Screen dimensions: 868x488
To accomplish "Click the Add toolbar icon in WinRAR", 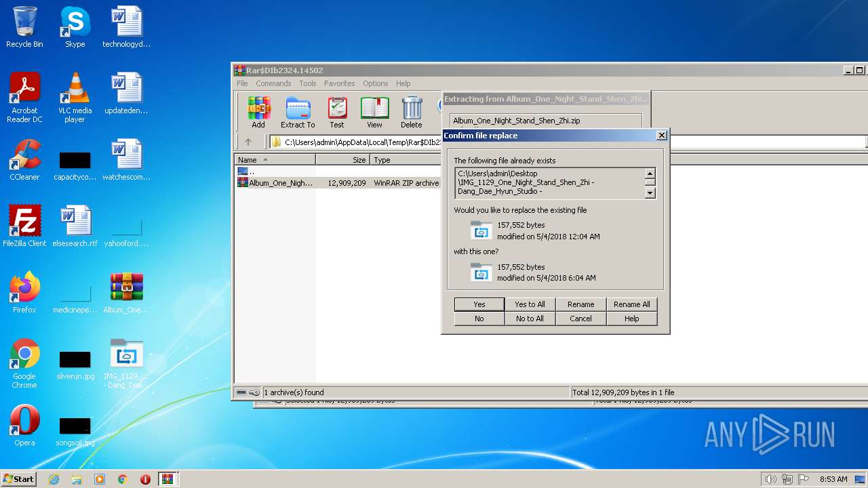I will (258, 112).
